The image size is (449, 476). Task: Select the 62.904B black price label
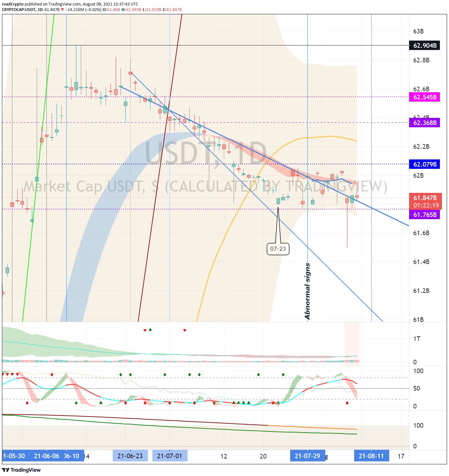point(424,45)
